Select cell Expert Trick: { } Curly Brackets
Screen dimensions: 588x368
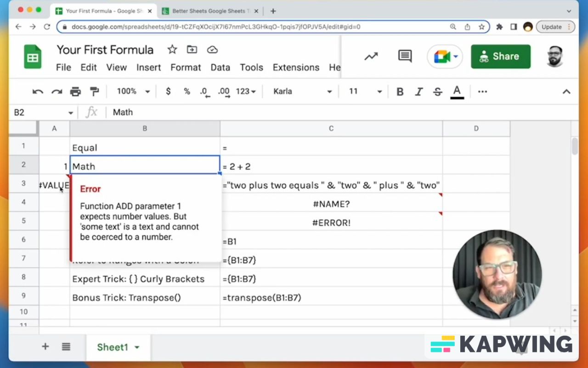coord(145,279)
